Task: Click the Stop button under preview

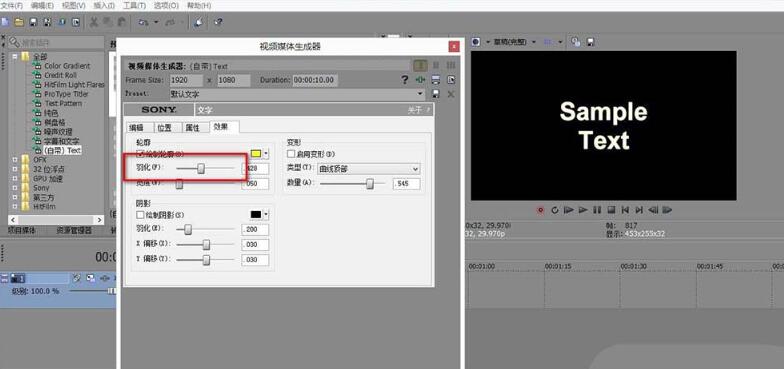Action: pyautogui.click(x=611, y=210)
